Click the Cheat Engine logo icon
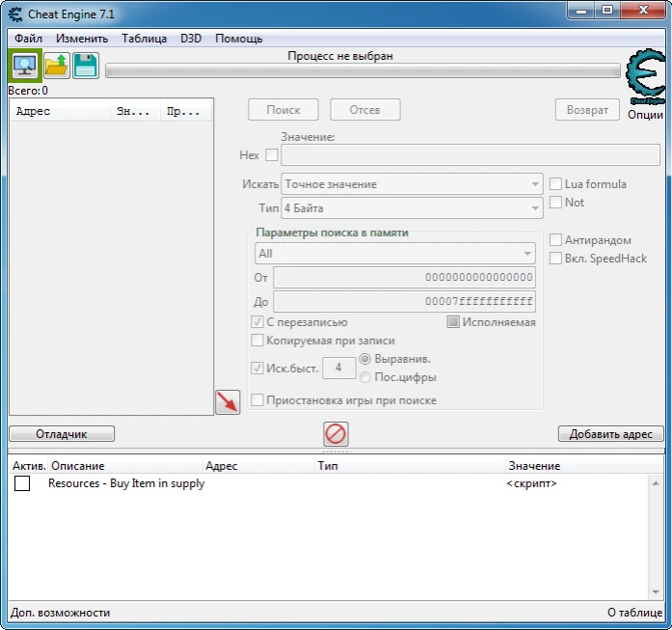Image resolution: width=672 pixels, height=630 pixels. [x=644, y=77]
